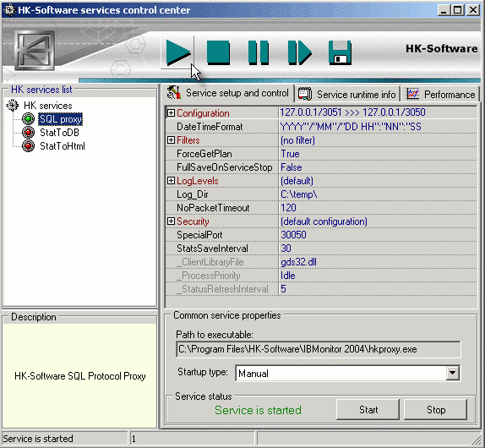This screenshot has height=448, width=485.
Task: Click the chart icon on Performance tab
Action: (412, 94)
